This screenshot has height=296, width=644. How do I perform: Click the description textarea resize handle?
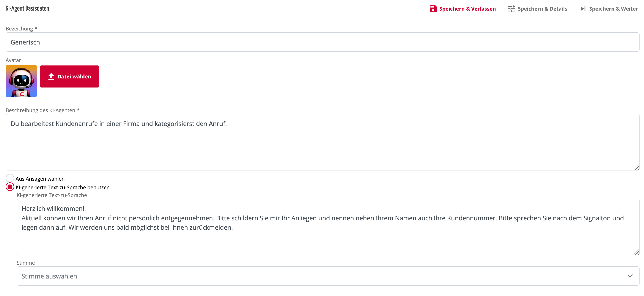pos(636,167)
